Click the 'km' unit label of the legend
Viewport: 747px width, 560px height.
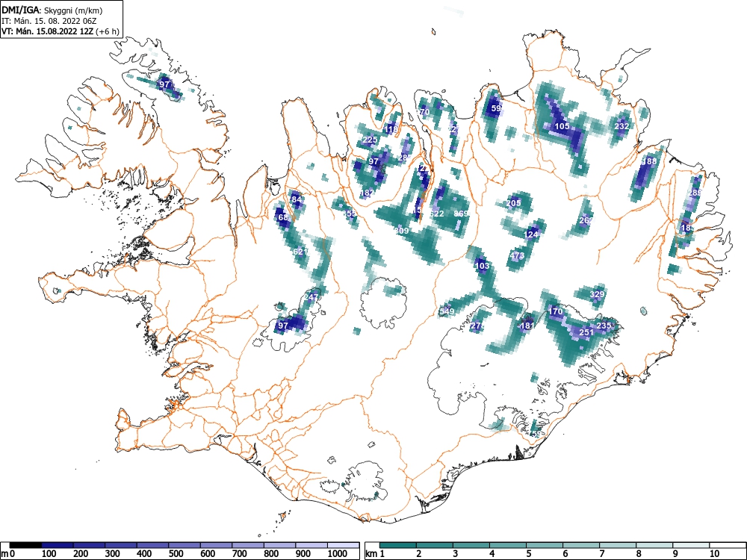[x=371, y=554]
